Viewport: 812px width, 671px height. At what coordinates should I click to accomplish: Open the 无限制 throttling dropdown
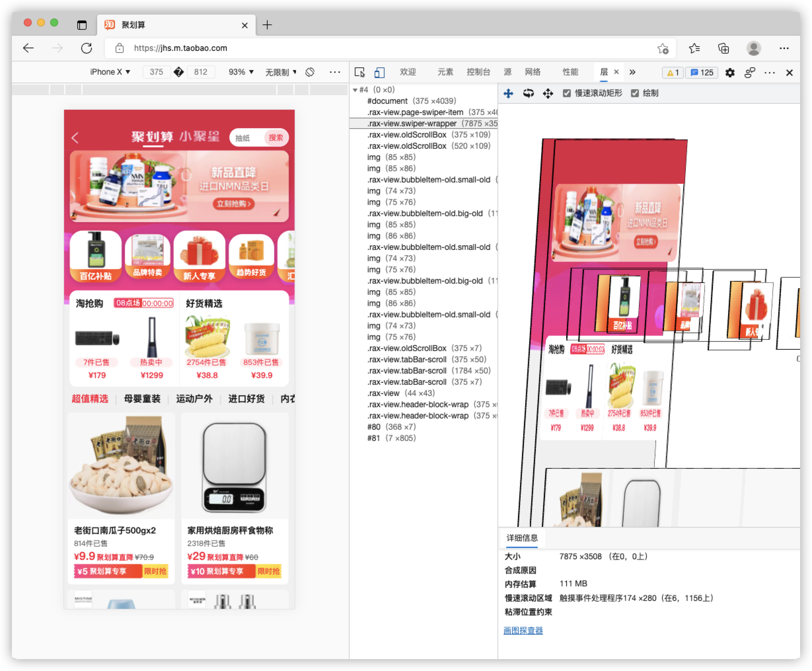coord(281,72)
